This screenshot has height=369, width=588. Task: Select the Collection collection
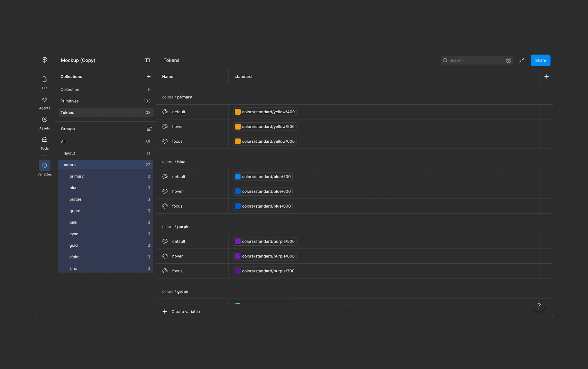[x=105, y=89]
